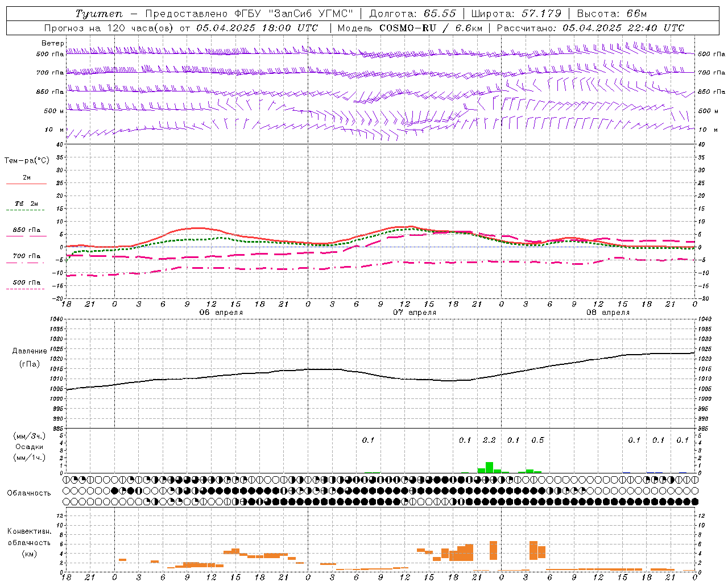Click the '0.5' precipitation amount value
Image resolution: width=728 pixels, height=582 pixels.
pyautogui.click(x=537, y=440)
